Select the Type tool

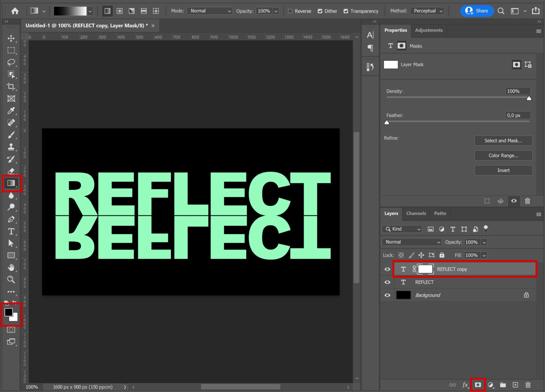(11, 231)
